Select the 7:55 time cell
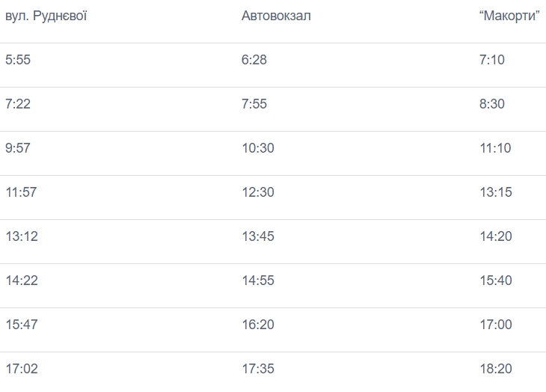 [254, 104]
